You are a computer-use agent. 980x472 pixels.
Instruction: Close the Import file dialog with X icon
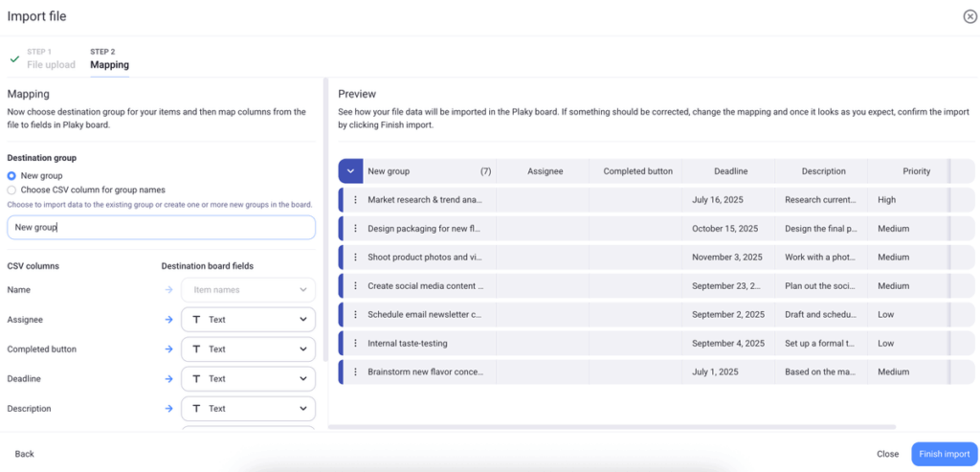coord(969,16)
